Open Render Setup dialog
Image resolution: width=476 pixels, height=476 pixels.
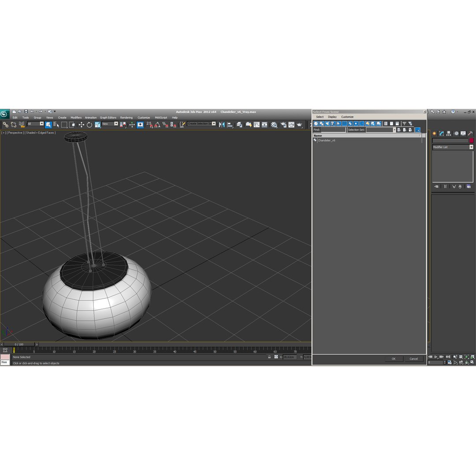283,124
